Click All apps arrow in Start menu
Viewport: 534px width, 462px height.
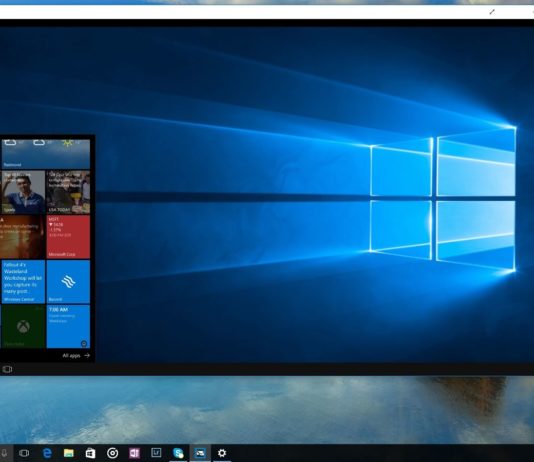[76, 355]
